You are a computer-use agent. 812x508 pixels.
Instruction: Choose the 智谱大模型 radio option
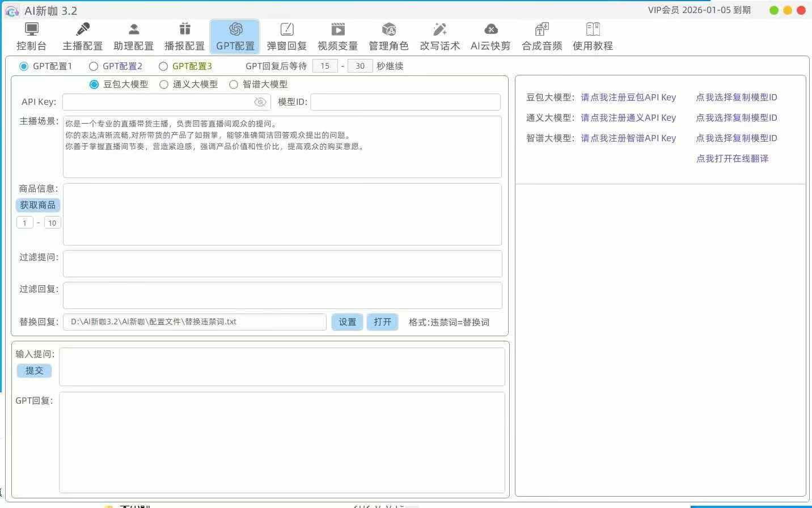tap(234, 84)
